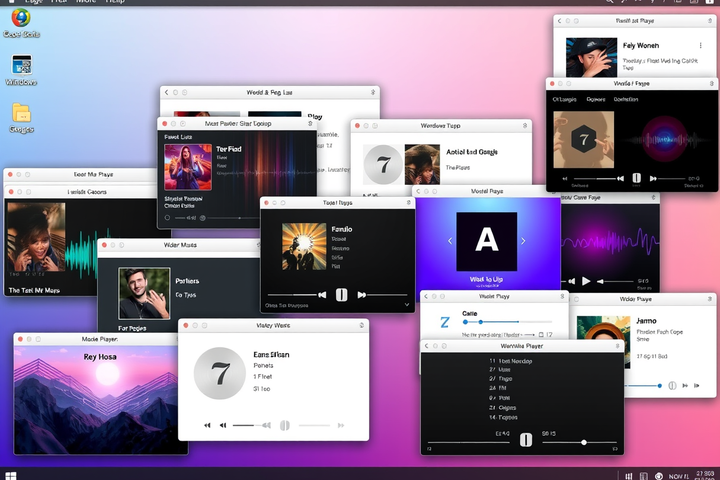Expand the chevron beside "Ohas Sia Paygoos"
Viewport: 720px width, 480px height.
click(x=406, y=305)
